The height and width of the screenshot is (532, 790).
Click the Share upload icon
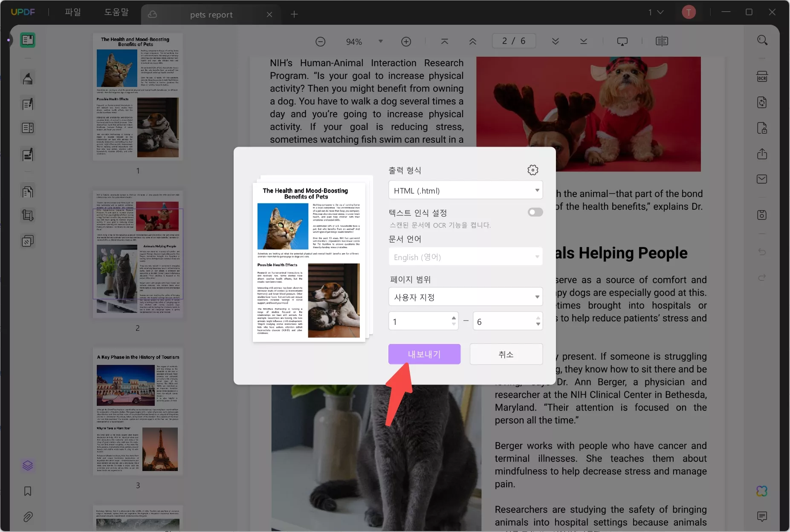[x=762, y=153]
